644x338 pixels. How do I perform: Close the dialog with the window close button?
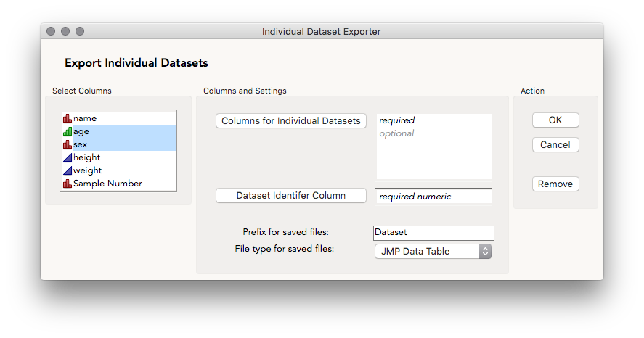point(51,31)
